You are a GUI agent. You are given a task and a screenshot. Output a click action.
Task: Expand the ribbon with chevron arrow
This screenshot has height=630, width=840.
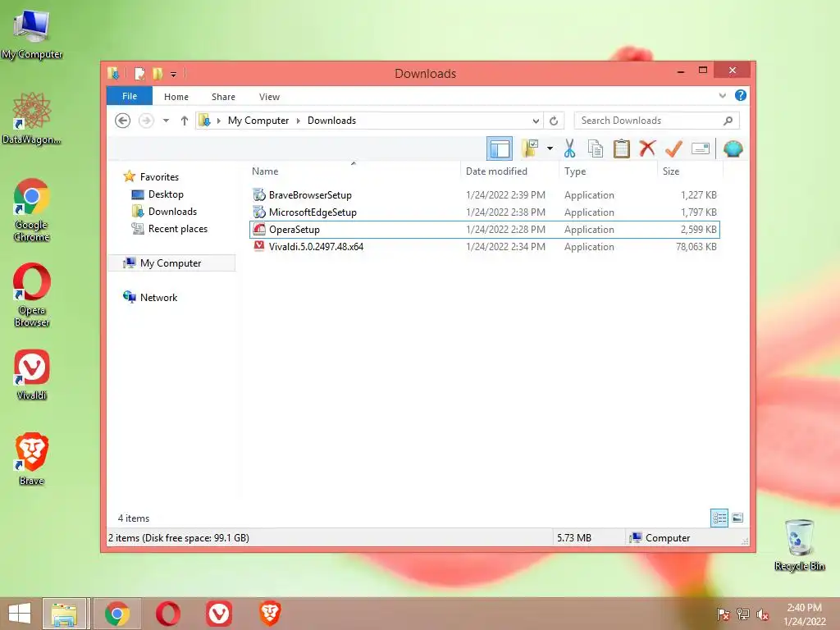(722, 96)
